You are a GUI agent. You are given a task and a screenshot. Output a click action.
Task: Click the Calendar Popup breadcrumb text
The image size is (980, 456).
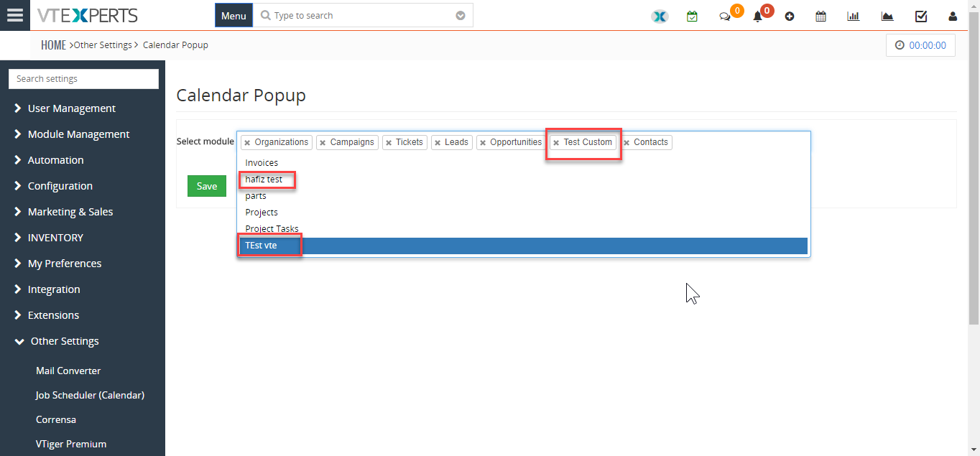coord(175,45)
